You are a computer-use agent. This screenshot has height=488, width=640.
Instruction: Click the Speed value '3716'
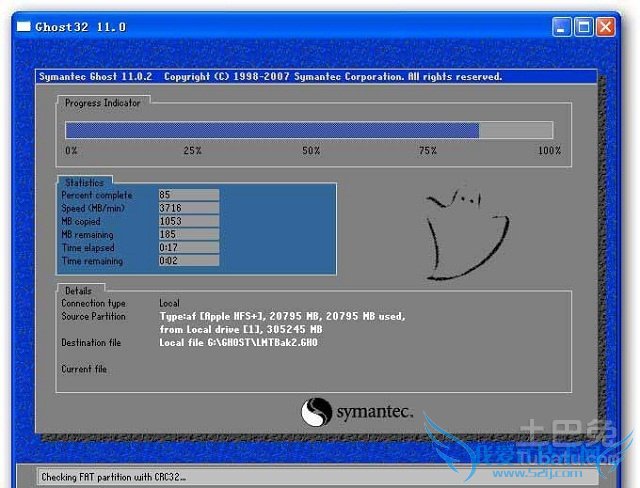pyautogui.click(x=189, y=208)
